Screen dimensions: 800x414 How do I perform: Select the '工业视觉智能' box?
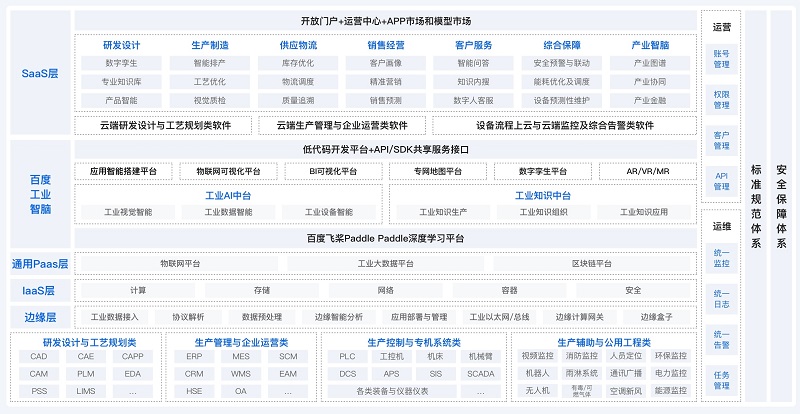tap(128, 212)
